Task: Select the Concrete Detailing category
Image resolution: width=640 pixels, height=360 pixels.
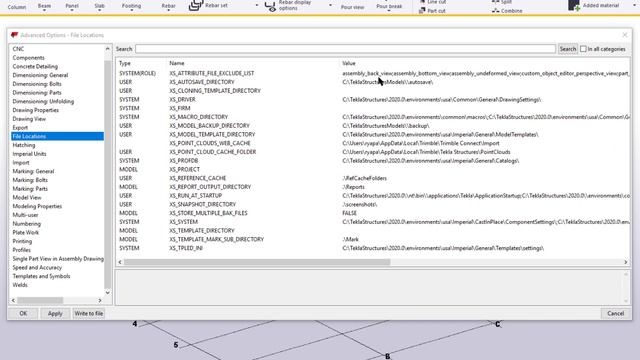Action: coord(35,67)
